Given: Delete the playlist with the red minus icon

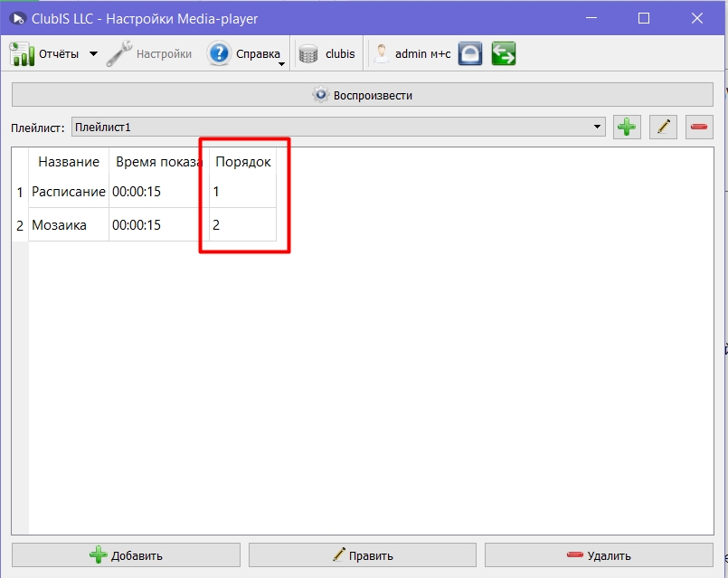Looking at the screenshot, I should tap(699, 127).
